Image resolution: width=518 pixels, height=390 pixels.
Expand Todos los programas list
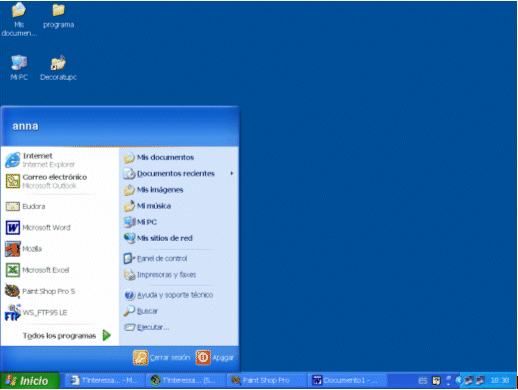coord(67,336)
